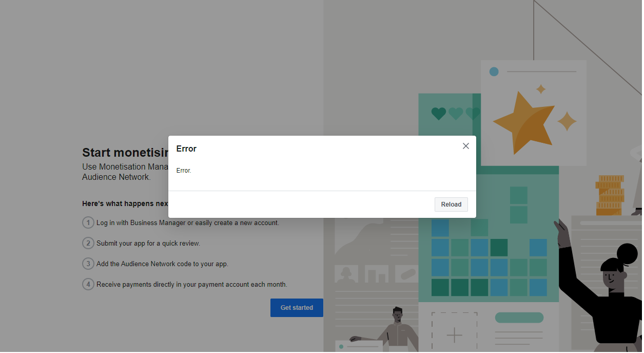Click the "Start monetising" heading
Screen dimensions: 644x353
[x=125, y=153]
